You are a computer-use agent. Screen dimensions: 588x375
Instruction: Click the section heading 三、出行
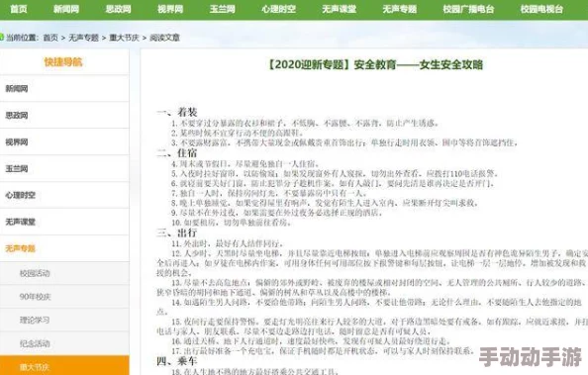click(176, 233)
